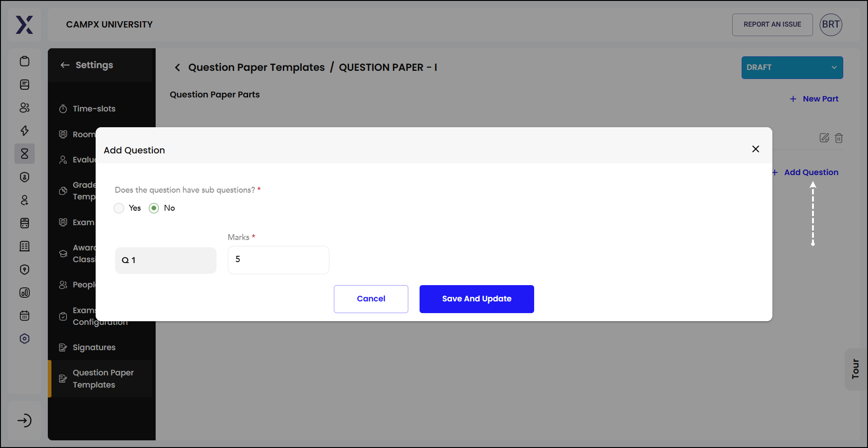868x448 pixels.
Task: Click the back arrow beside Settings
Action: 65,65
